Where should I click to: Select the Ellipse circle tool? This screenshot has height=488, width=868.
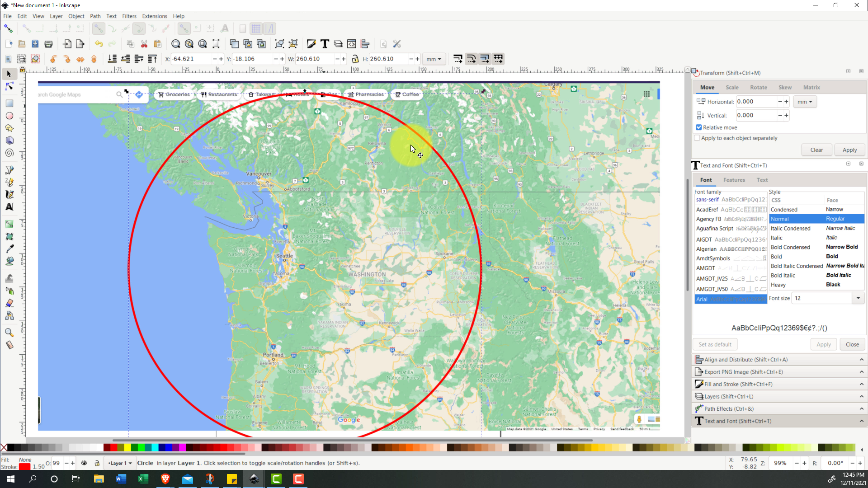[x=9, y=116]
